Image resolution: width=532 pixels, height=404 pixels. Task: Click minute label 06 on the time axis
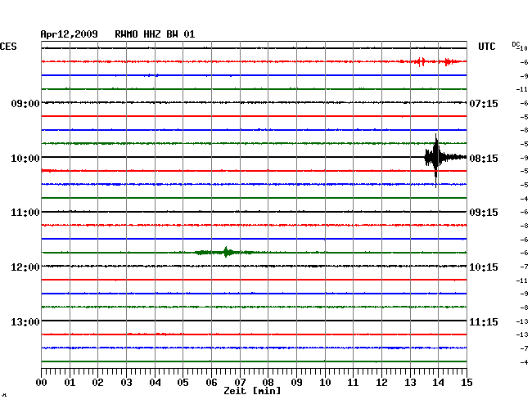click(x=211, y=383)
